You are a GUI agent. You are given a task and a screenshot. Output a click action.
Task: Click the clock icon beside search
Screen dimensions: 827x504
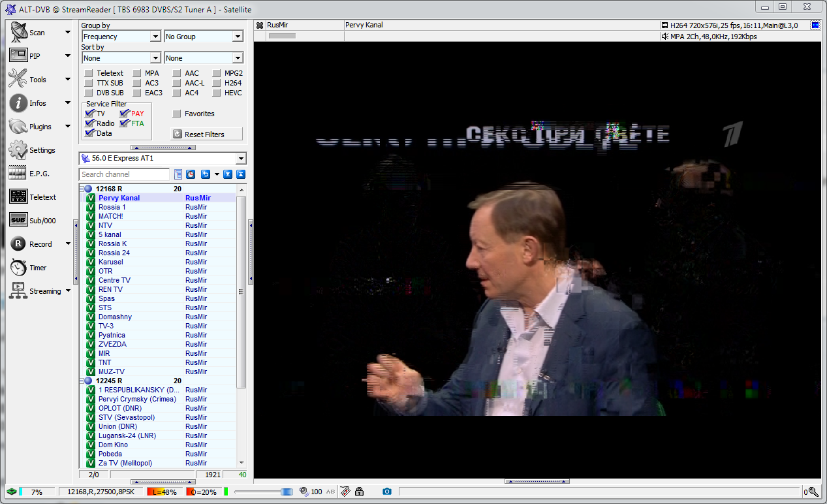190,174
